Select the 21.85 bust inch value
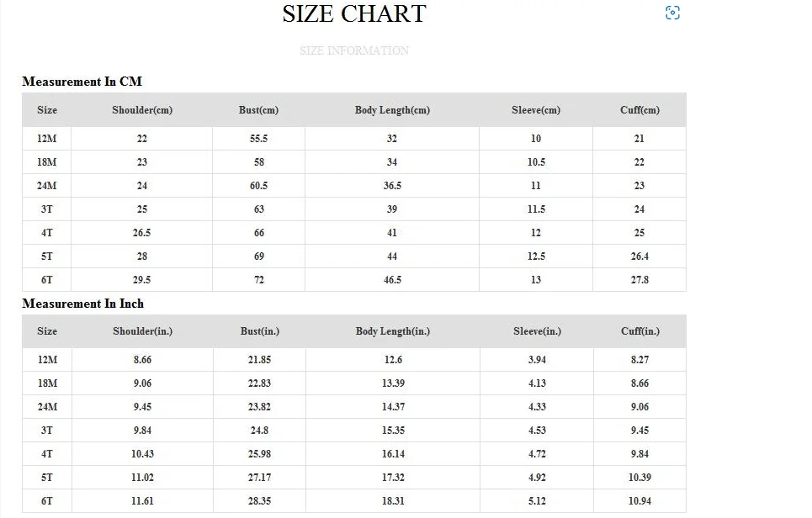Image resolution: width=812 pixels, height=518 pixels. coord(258,360)
